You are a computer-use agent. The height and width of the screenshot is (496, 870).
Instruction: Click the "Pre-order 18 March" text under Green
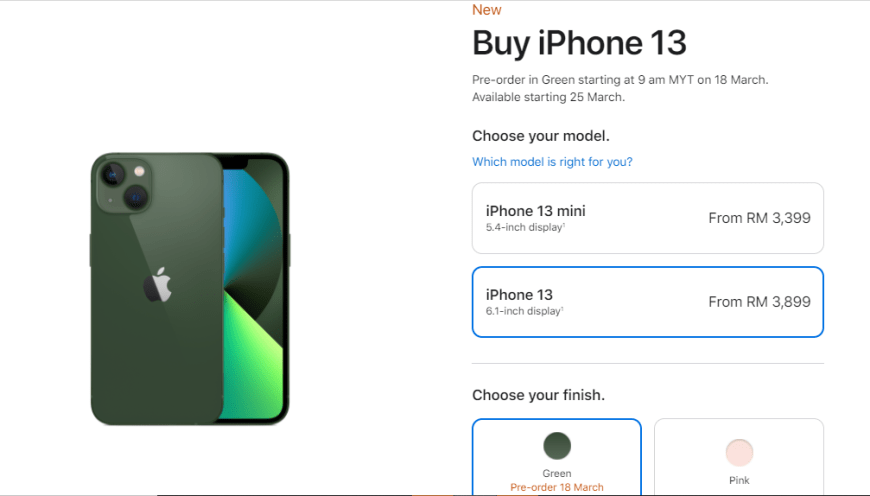[557, 487]
